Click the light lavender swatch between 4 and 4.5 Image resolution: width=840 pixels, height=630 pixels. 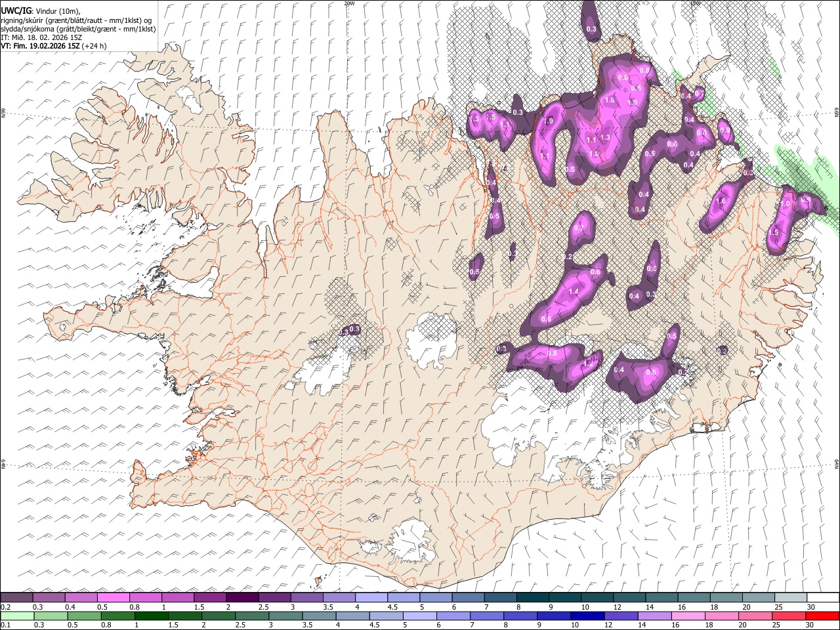(x=371, y=598)
